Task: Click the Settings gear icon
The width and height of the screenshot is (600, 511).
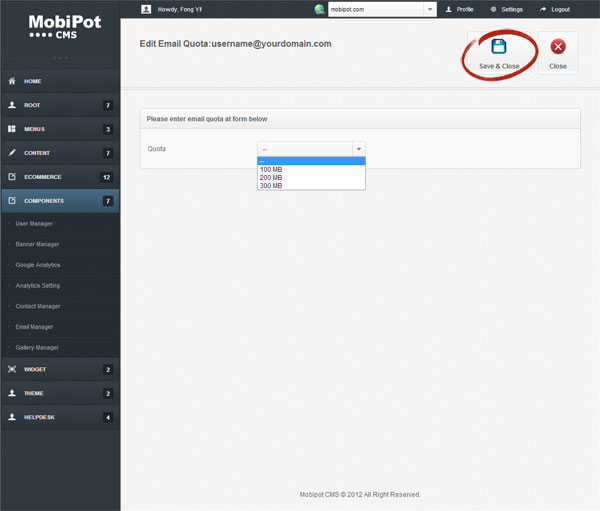Action: click(493, 9)
